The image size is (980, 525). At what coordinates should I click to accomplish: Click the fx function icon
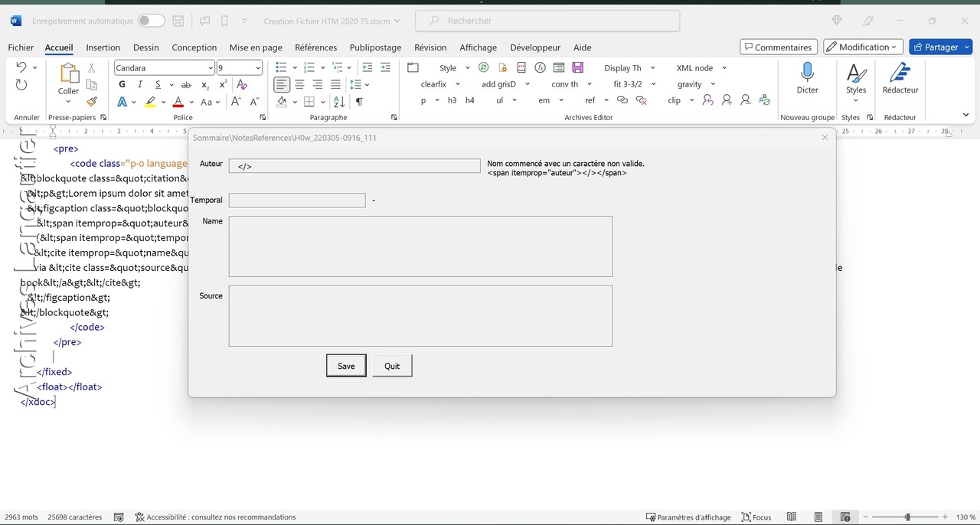(540, 68)
